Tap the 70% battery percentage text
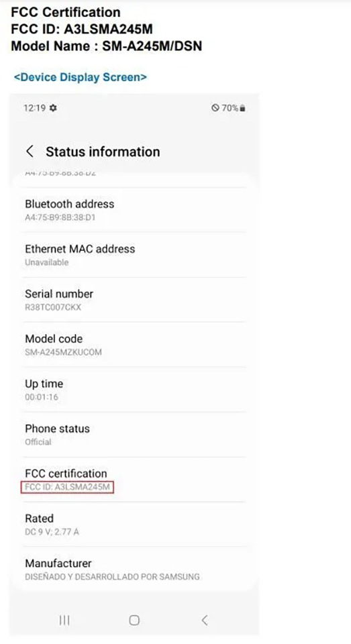Screen dimensions: 351x644 tap(230, 108)
